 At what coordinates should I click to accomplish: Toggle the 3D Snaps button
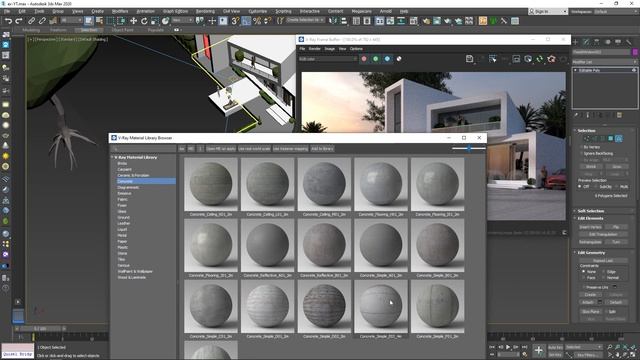click(x=235, y=20)
